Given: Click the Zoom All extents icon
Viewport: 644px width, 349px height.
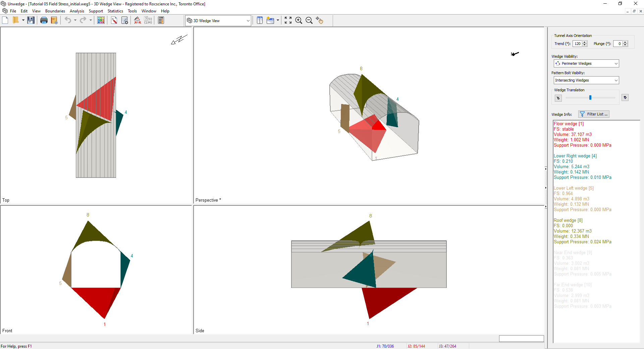Looking at the screenshot, I should 288,20.
